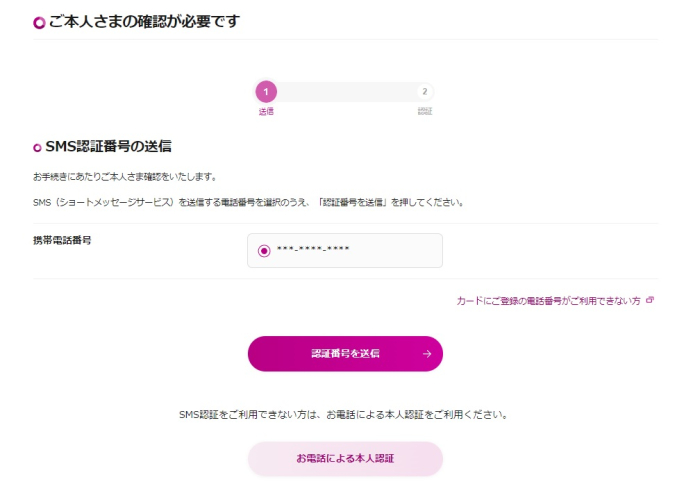Click the SMS認証番号の送信 section heading
Image resolution: width=700 pixels, height=487 pixels.
tap(108, 147)
